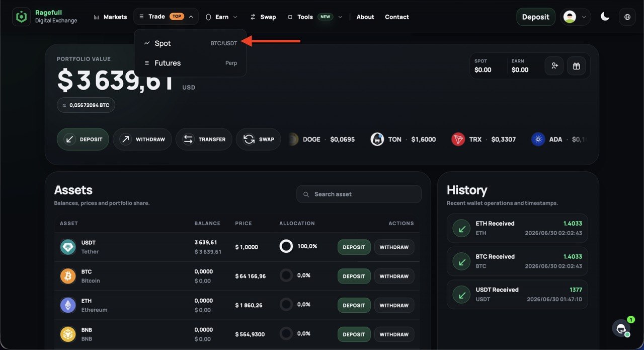Open the BTC Received history entry

point(517,261)
